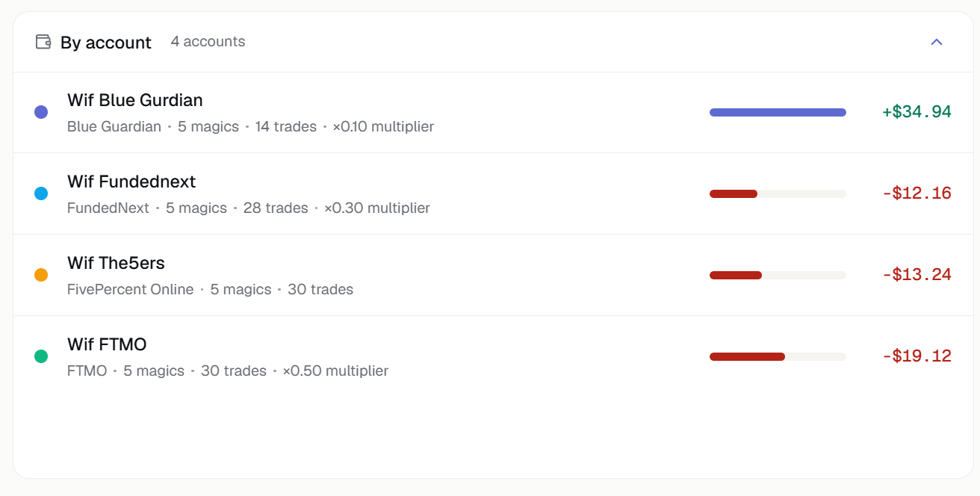This screenshot has width=980, height=496.
Task: Click the wallet icon beside By account
Action: click(x=43, y=42)
